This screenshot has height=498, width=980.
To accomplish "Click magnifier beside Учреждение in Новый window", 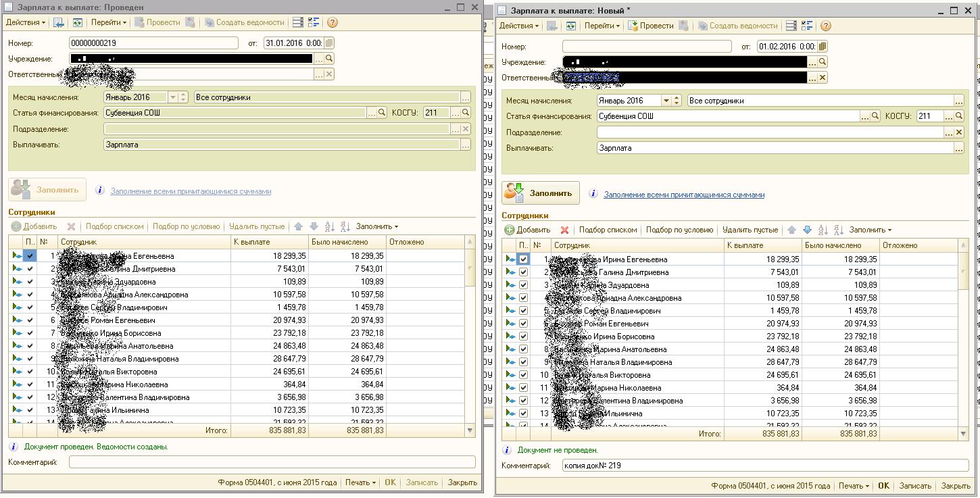I will coord(823,61).
